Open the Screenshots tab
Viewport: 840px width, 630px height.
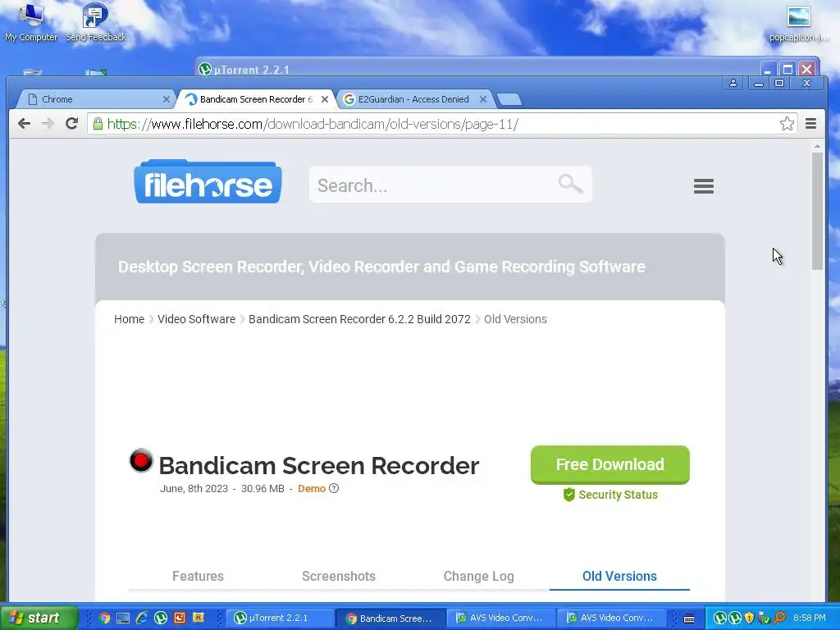(x=339, y=576)
